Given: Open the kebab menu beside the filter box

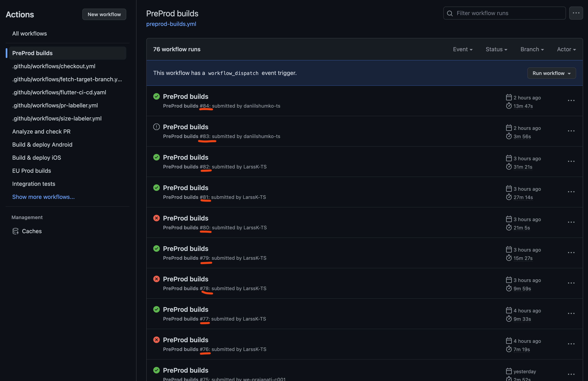Looking at the screenshot, I should click(576, 13).
